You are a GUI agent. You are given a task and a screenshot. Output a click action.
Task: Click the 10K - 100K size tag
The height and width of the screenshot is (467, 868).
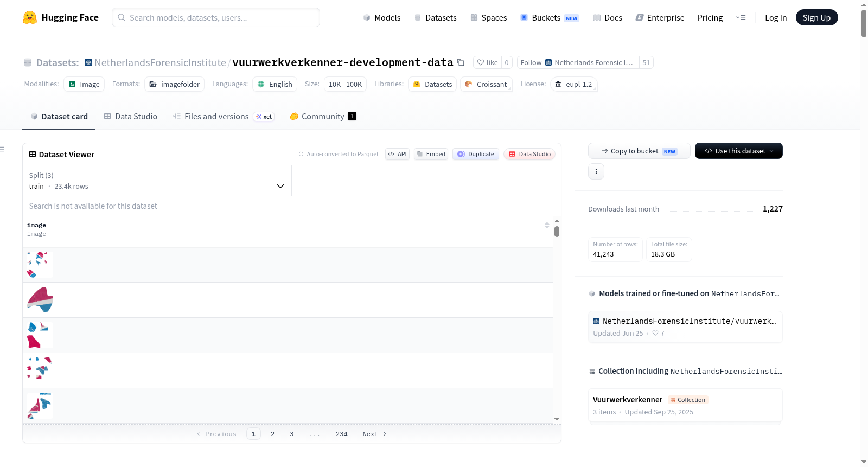click(x=345, y=84)
